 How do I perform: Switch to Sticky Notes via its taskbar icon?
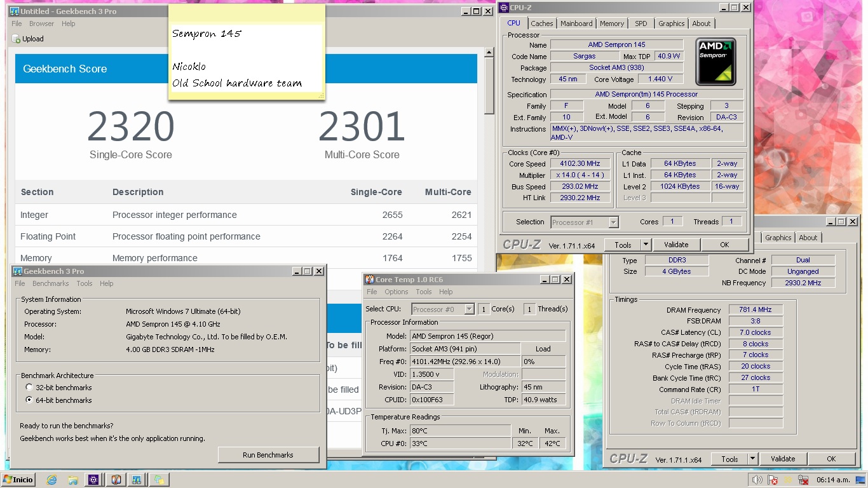pos(158,480)
